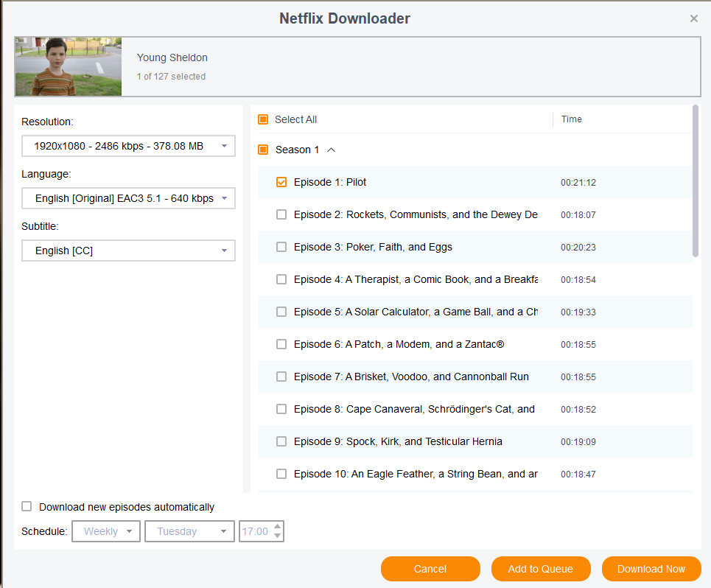Viewport: 711px width, 588px height.
Task: Click the duration 00:18:07
Action: coord(578,215)
